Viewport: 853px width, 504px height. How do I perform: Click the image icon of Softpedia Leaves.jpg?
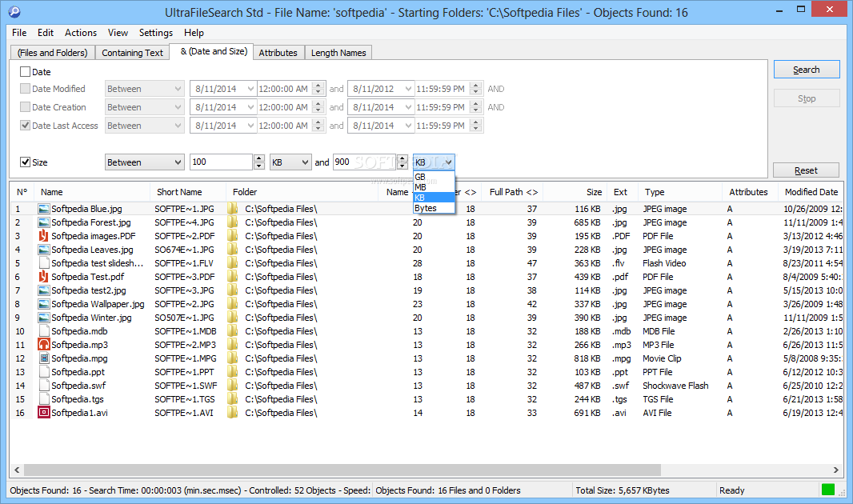pyautogui.click(x=43, y=250)
